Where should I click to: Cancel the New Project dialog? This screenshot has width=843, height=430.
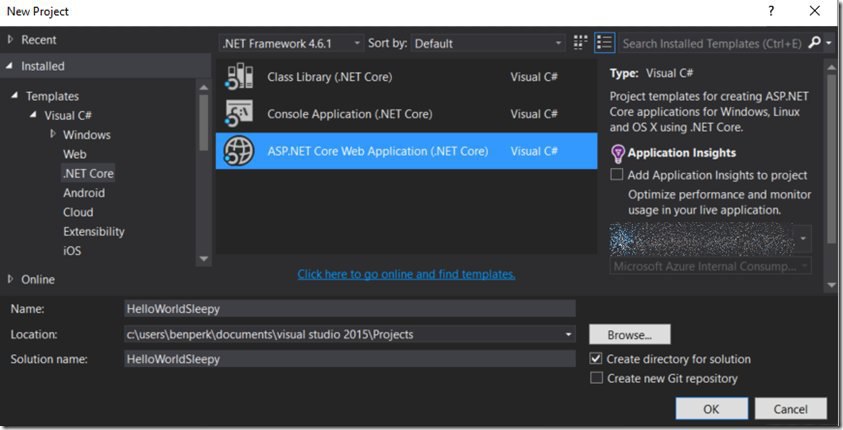pos(790,409)
